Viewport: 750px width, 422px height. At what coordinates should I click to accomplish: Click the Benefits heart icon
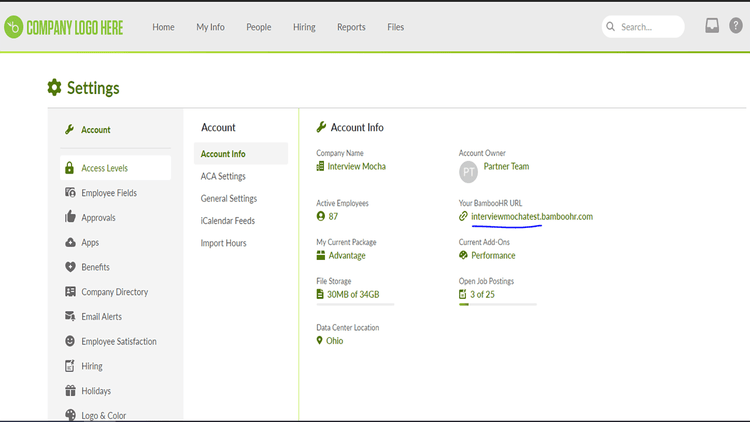70,267
